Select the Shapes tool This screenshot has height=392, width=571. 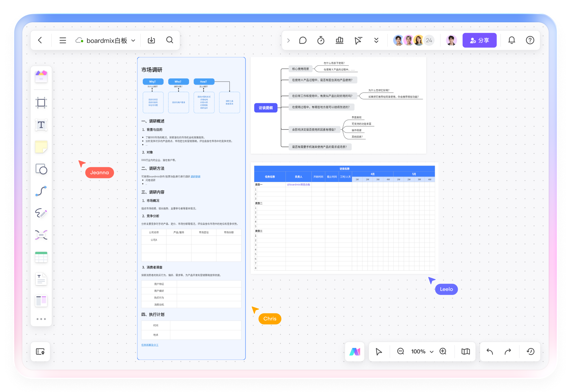point(41,169)
